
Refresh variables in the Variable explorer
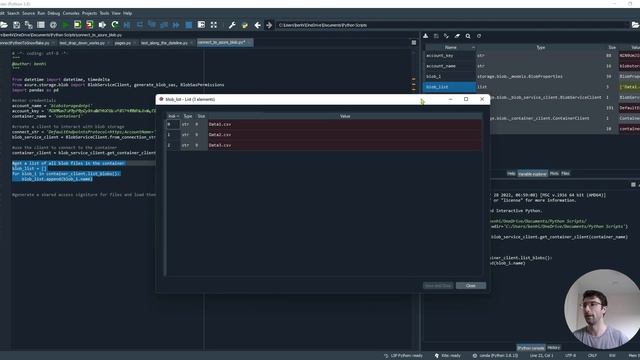[x=479, y=36]
